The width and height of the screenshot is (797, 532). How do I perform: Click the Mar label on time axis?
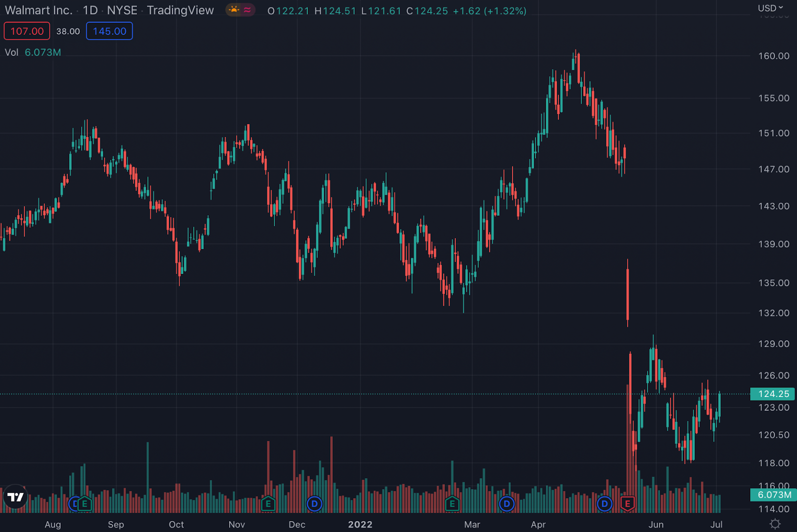tap(472, 525)
